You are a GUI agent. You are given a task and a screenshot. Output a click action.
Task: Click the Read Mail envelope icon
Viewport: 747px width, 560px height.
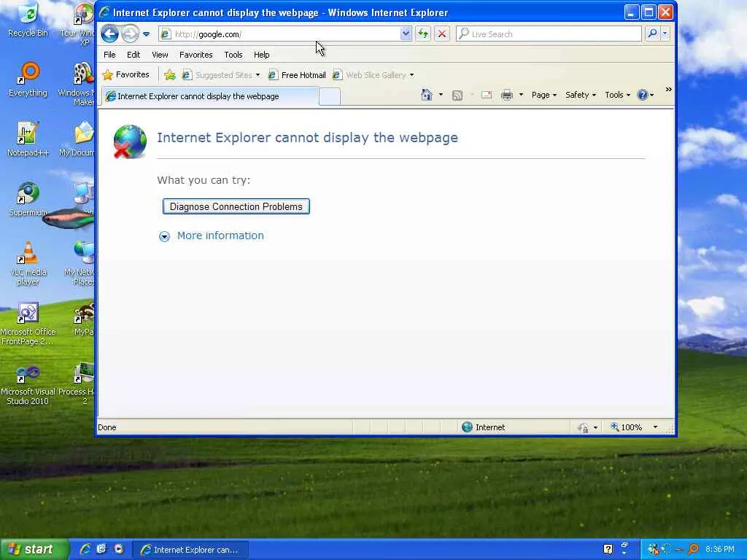tap(487, 95)
